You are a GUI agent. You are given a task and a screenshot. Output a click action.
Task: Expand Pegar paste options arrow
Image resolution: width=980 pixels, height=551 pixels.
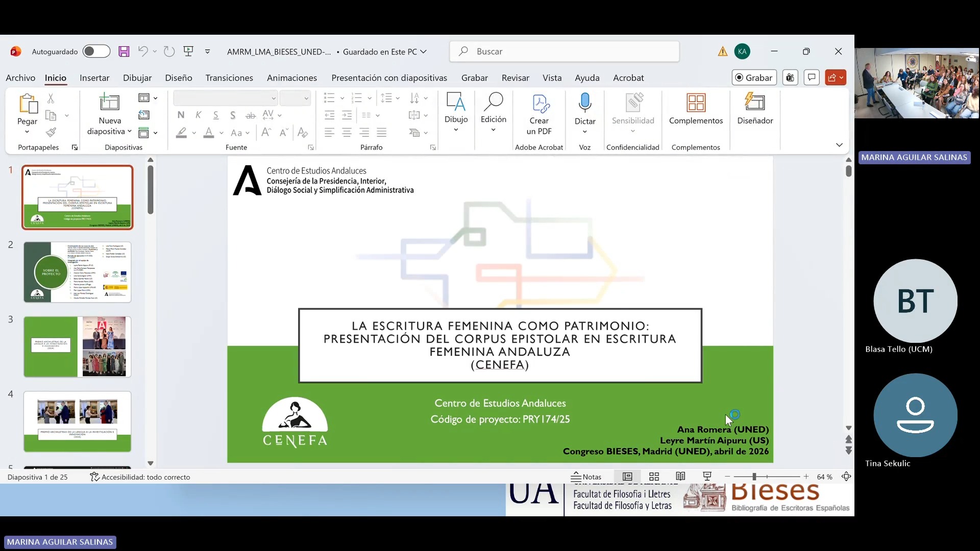tap(27, 132)
